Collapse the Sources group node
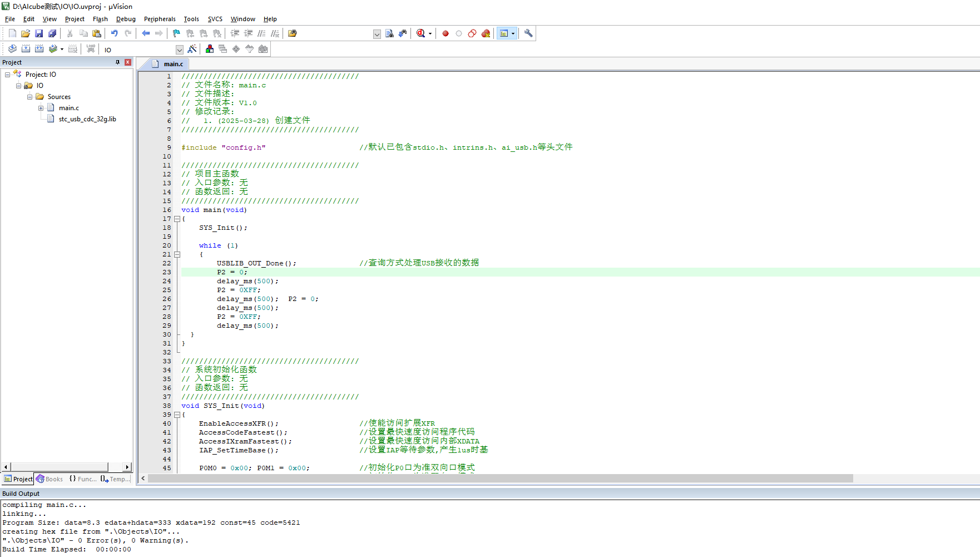Image resolution: width=980 pixels, height=557 pixels. [x=29, y=97]
